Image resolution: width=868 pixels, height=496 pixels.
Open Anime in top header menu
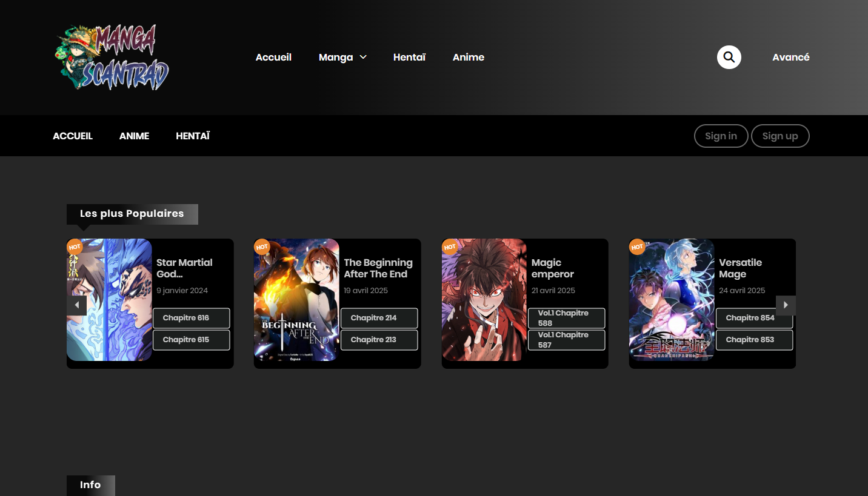(x=468, y=58)
